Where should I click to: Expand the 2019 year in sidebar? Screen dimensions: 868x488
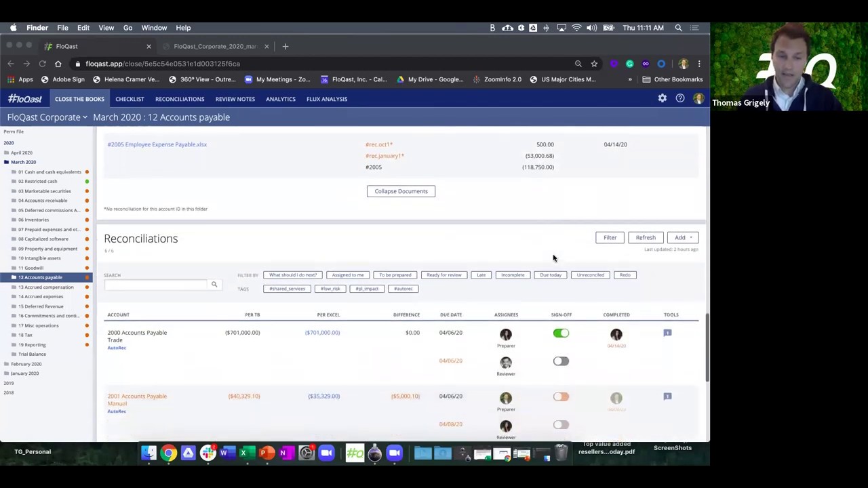tap(8, 383)
